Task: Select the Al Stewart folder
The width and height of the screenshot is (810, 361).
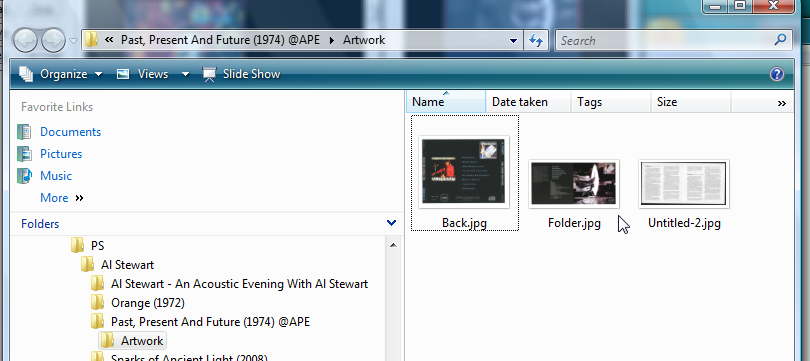Action: coord(127,265)
